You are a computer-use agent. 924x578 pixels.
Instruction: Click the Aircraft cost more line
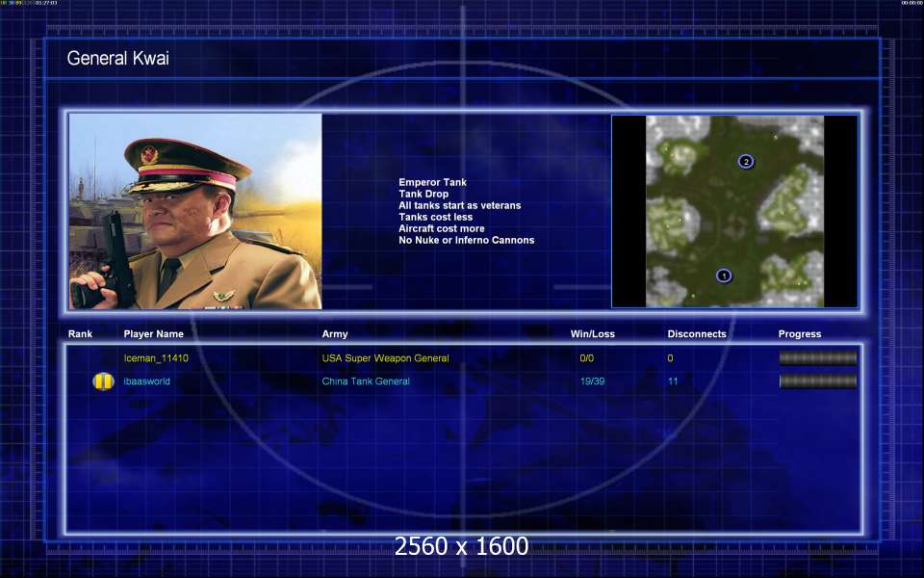pos(442,228)
